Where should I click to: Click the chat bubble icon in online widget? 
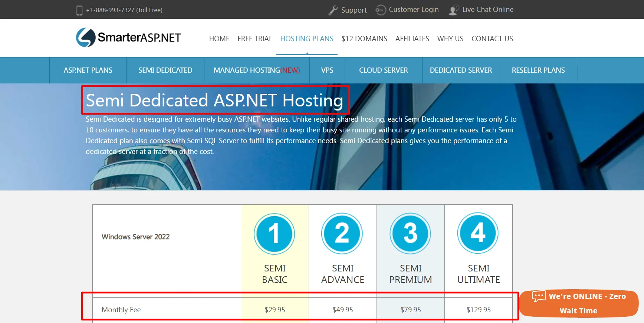(x=539, y=296)
